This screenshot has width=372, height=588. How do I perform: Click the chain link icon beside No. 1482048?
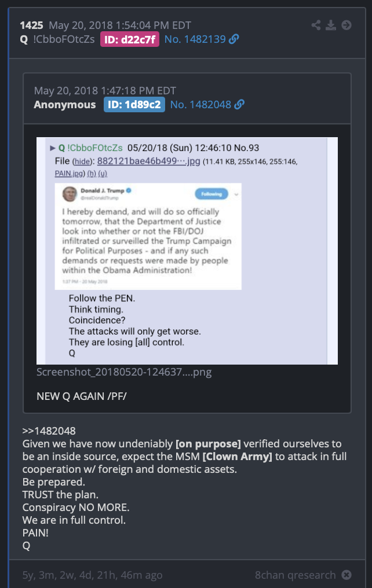point(239,105)
